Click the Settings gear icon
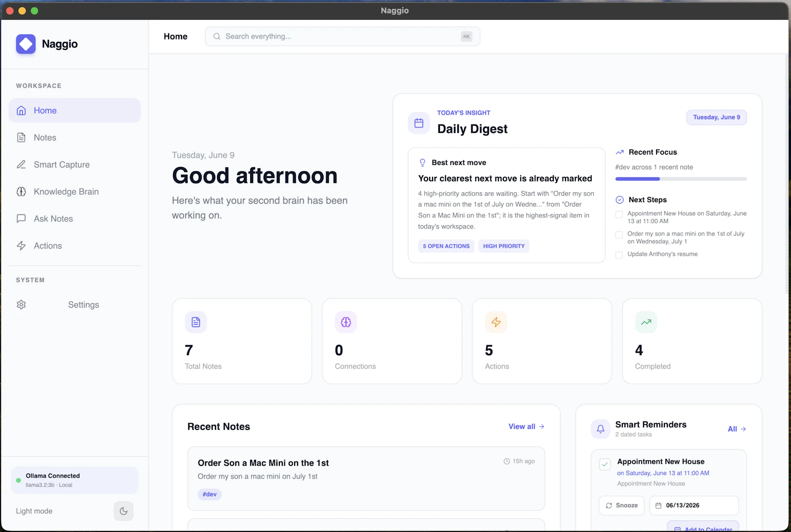Viewport: 791px width, 532px height. tap(21, 305)
